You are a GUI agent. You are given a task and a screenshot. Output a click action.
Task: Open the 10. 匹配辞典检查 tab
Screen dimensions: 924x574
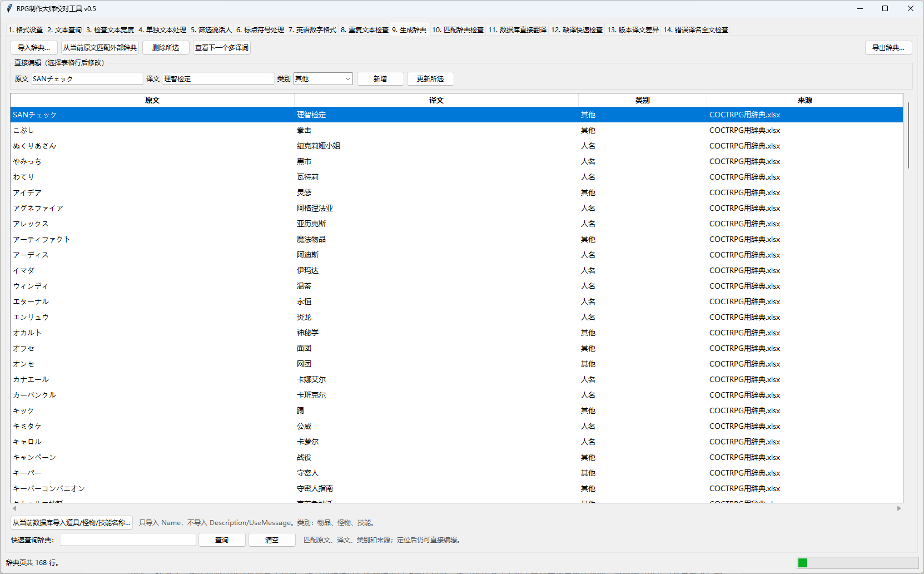tap(458, 30)
